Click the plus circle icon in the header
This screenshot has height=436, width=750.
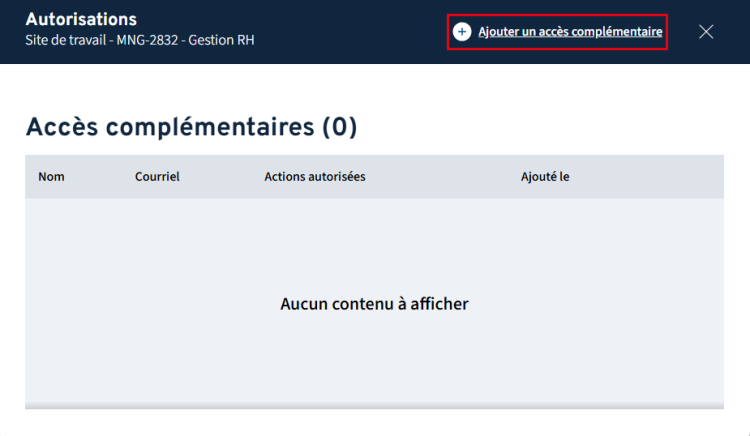[x=462, y=32]
